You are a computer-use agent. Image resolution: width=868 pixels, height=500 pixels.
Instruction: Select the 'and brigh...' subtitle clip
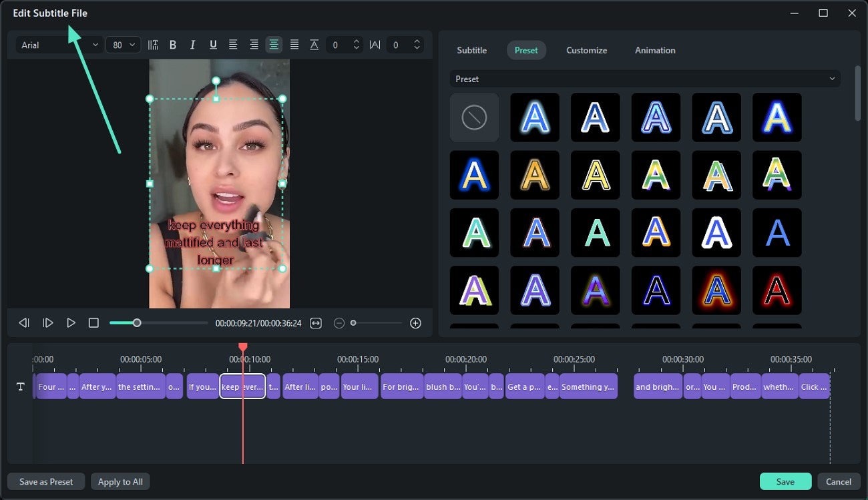pyautogui.click(x=658, y=387)
